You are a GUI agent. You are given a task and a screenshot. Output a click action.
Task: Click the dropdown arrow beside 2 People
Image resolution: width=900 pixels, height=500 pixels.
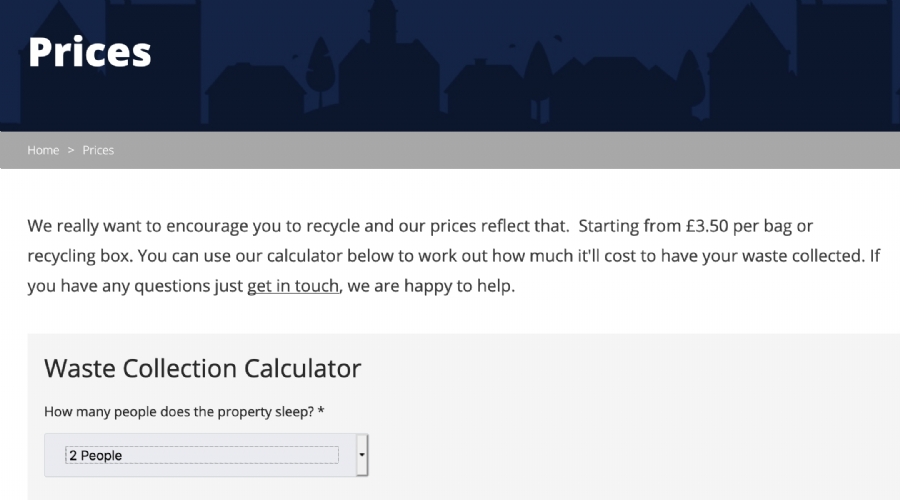coord(362,455)
